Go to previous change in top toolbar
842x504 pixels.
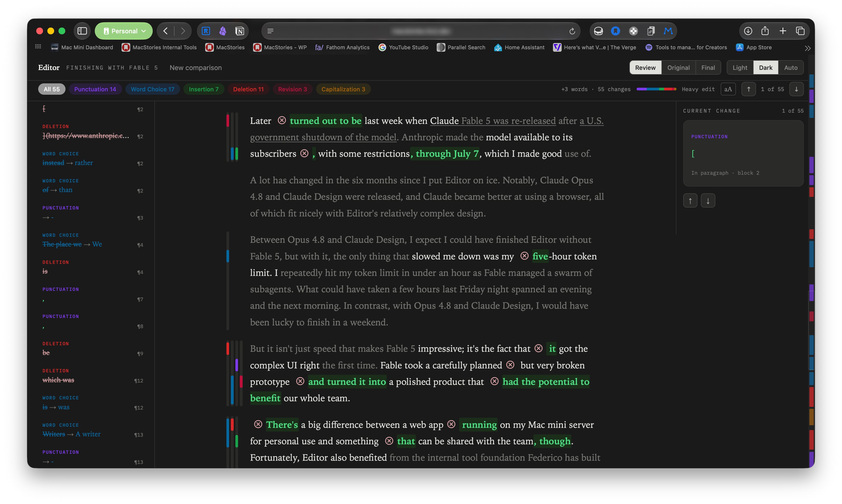coord(748,89)
